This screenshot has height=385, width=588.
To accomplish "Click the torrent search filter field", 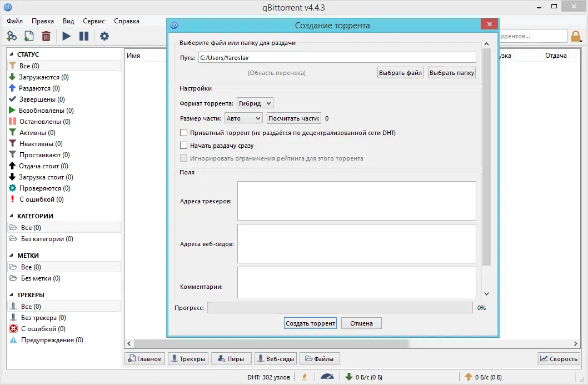I will tap(533, 36).
